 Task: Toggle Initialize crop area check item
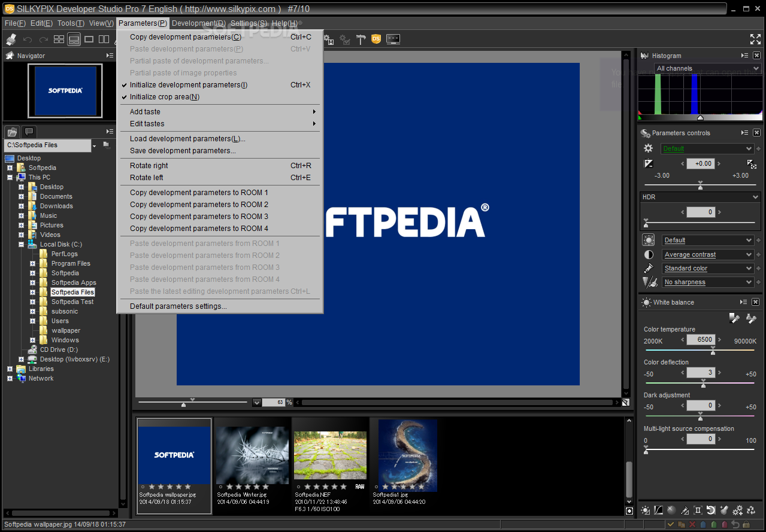(219, 97)
